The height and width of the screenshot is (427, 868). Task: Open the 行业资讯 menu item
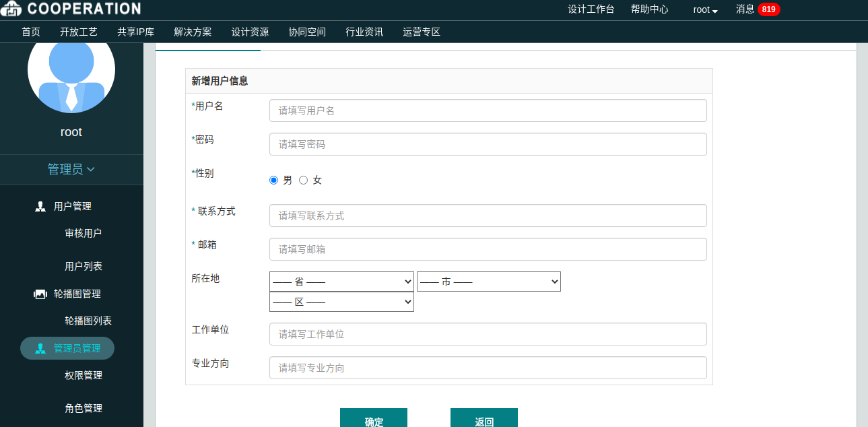[x=364, y=32]
